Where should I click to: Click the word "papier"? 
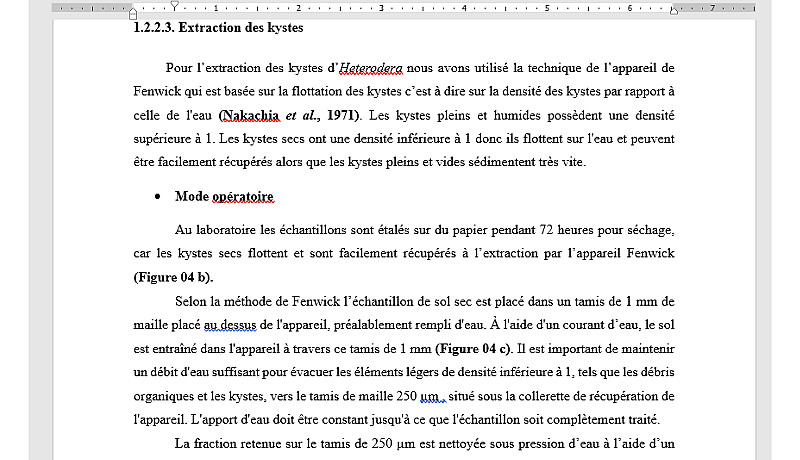click(469, 230)
